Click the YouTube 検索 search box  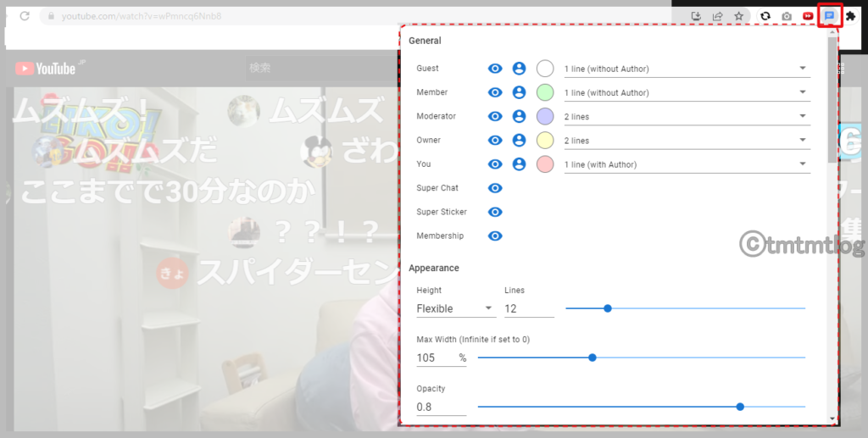322,68
